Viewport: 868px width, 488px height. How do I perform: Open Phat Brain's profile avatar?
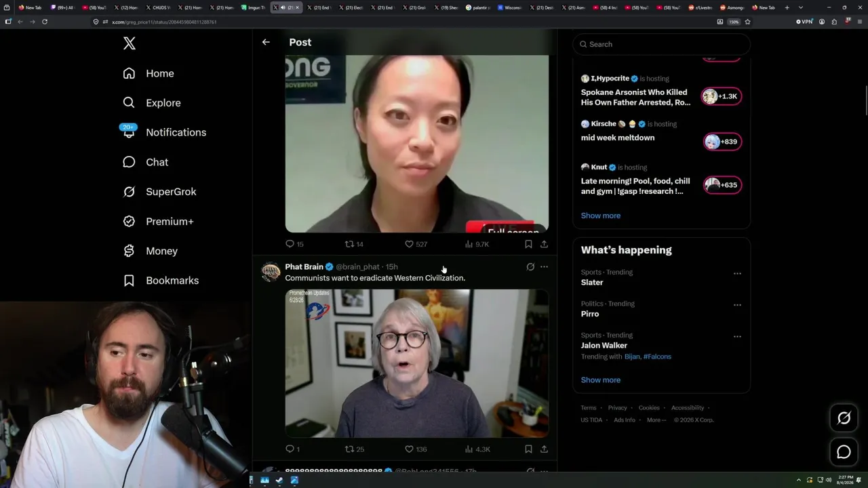point(271,272)
